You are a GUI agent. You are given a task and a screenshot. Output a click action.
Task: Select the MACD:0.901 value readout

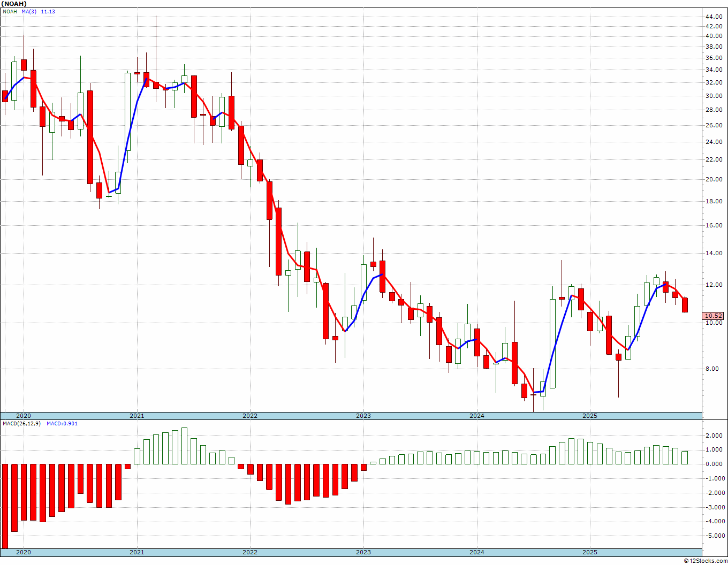(62, 424)
